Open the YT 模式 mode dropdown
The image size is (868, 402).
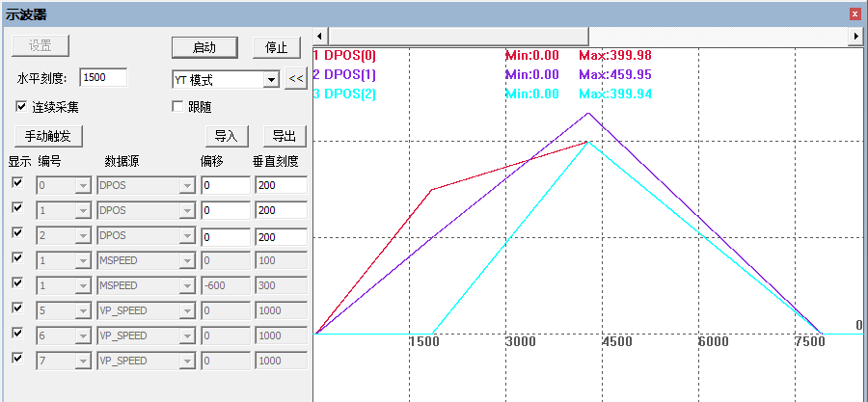point(271,80)
